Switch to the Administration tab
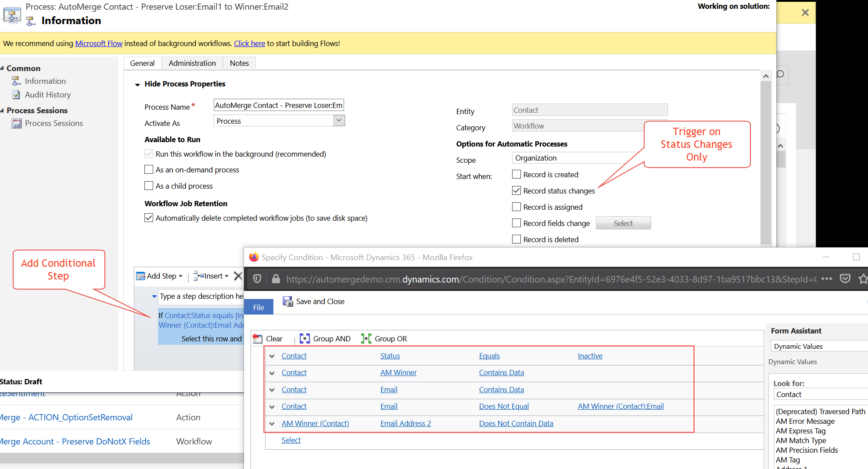868x469 pixels. point(192,63)
